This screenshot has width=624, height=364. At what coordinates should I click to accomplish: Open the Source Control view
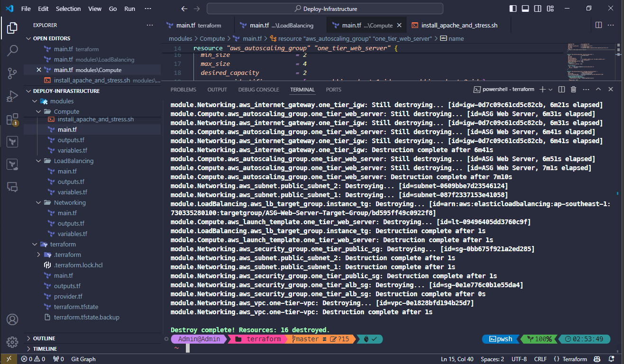click(12, 73)
